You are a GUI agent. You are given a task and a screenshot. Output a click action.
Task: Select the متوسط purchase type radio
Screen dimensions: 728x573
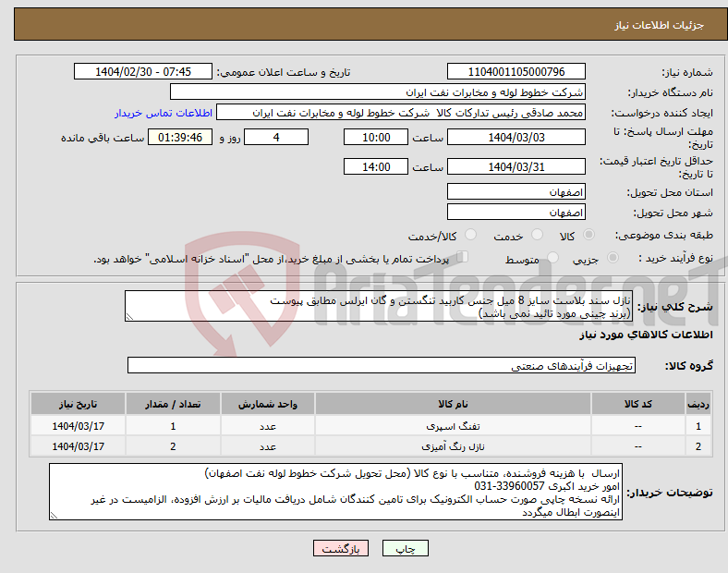(553, 257)
